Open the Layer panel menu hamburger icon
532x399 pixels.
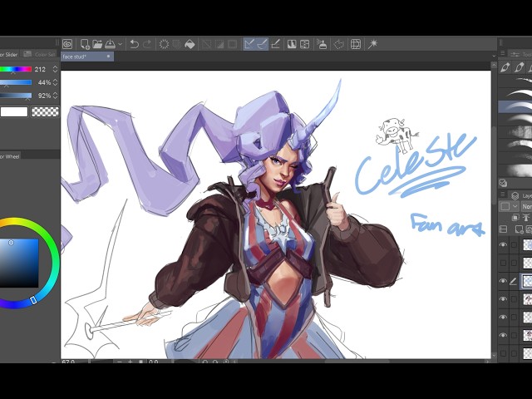(503, 195)
